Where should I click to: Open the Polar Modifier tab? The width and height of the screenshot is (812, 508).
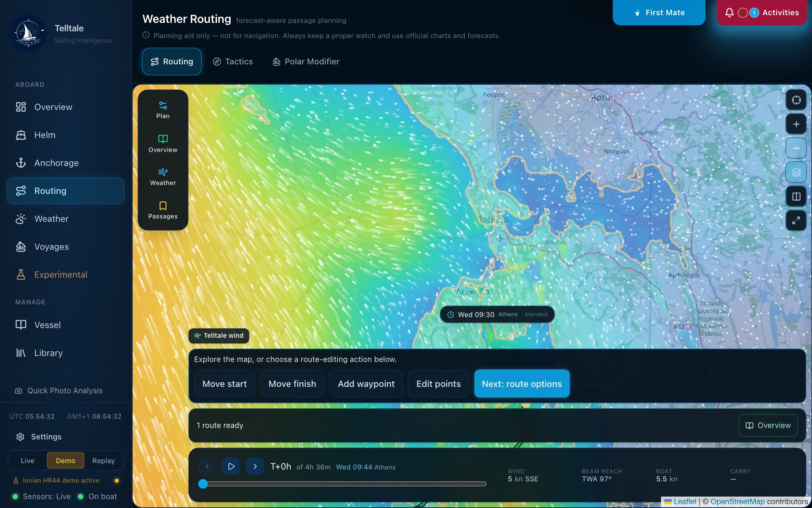[x=306, y=62]
